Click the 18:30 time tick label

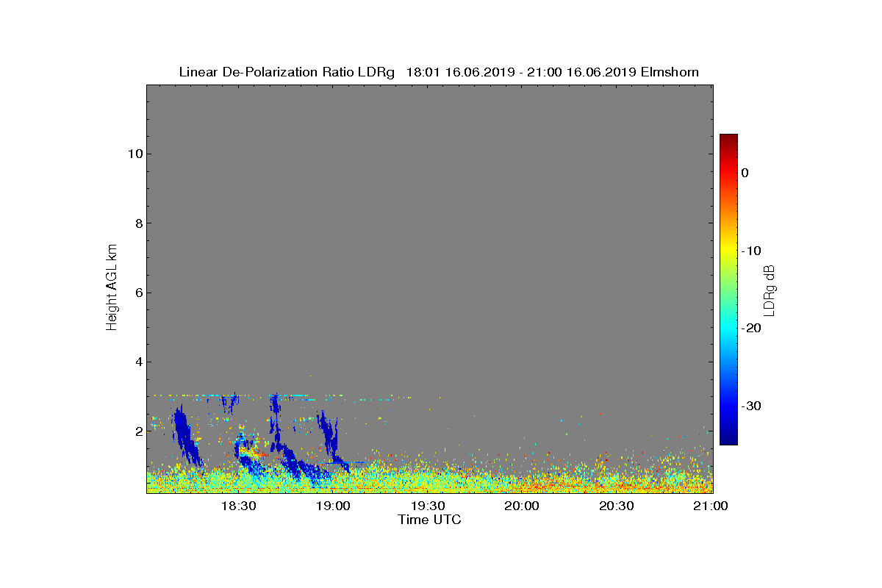238,506
